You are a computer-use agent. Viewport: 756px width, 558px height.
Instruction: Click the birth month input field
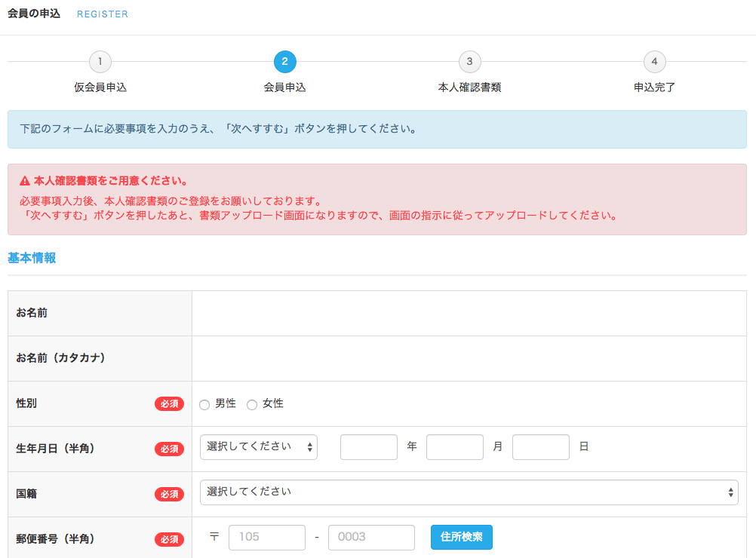click(455, 447)
